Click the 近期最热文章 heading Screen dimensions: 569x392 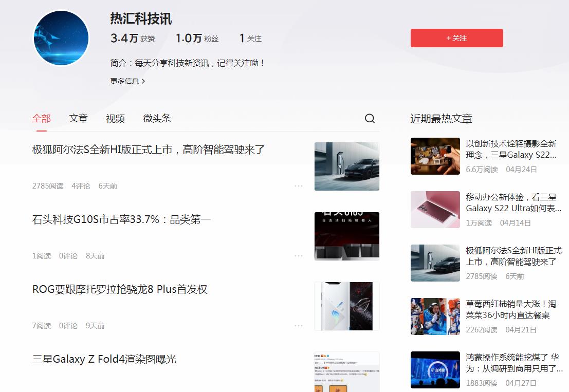[441, 119]
